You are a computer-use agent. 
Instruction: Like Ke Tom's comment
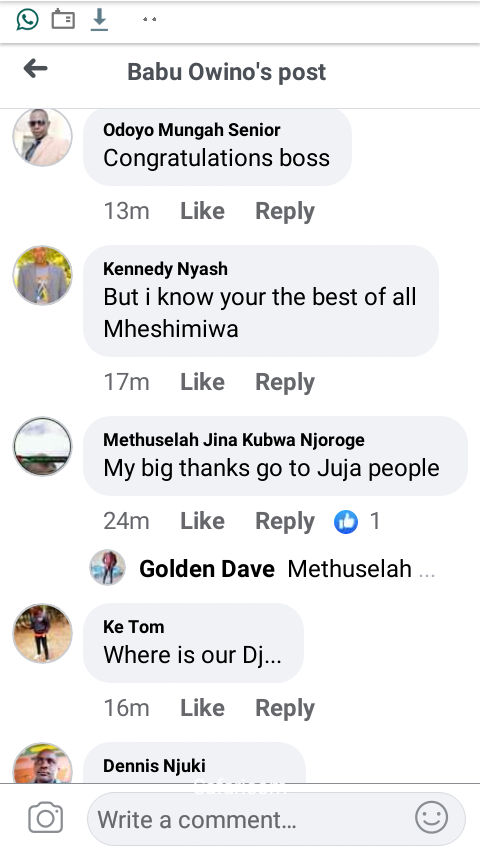point(202,708)
